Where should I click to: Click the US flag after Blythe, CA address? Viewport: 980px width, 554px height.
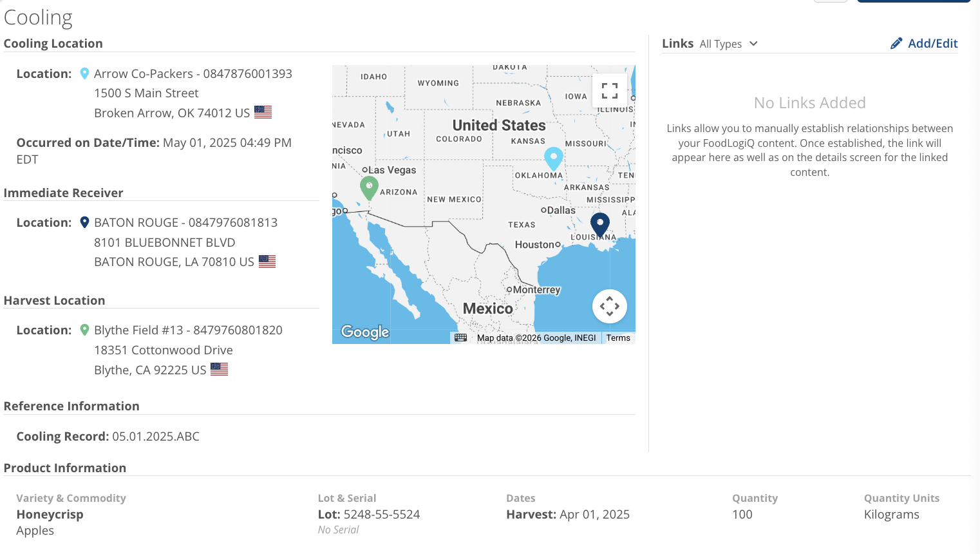pos(219,369)
